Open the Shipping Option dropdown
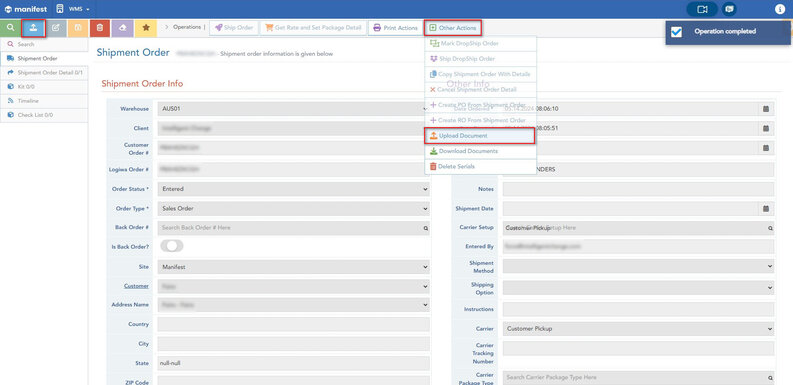The image size is (793, 385). (638, 288)
